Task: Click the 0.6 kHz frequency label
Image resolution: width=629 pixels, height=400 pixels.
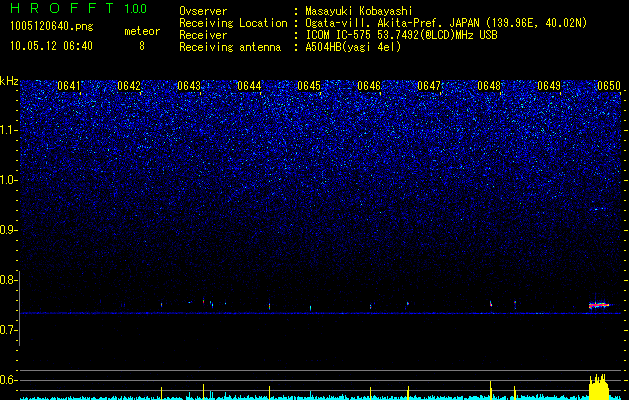Action: click(7, 380)
